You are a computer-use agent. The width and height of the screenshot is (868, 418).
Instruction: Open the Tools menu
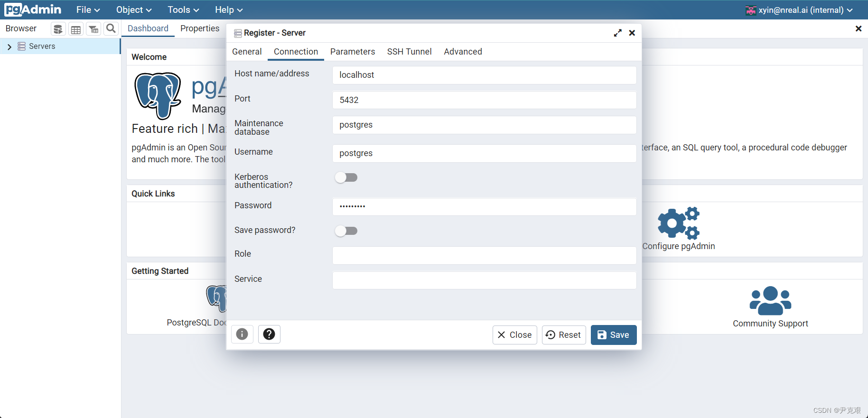coord(183,9)
